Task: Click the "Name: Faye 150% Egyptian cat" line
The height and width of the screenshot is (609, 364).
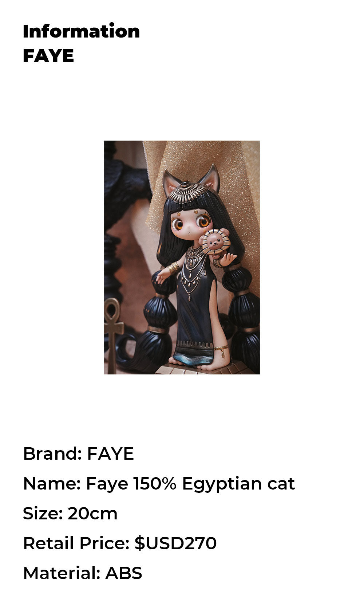Action: point(159,484)
